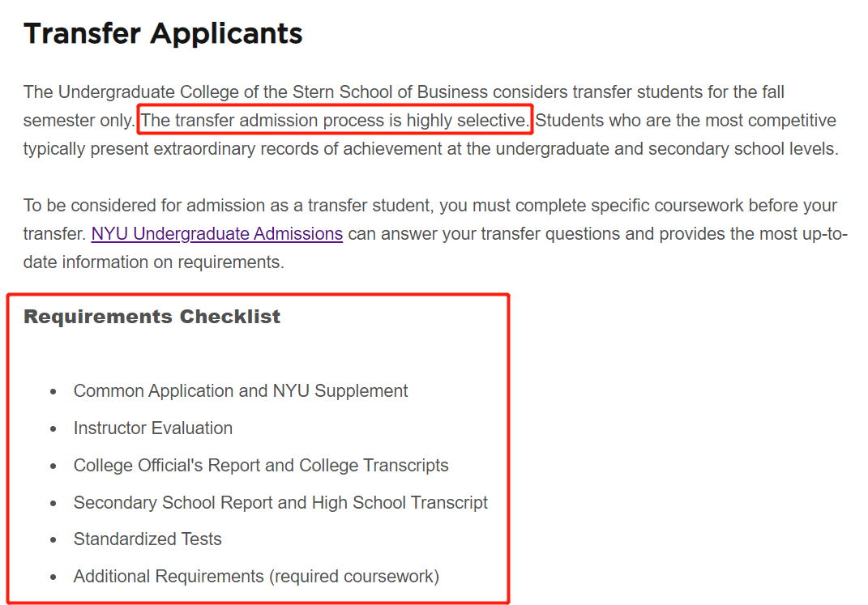This screenshot has height=605, width=868.
Task: Click the Instructor Evaluation list item
Action: pyautogui.click(x=153, y=428)
